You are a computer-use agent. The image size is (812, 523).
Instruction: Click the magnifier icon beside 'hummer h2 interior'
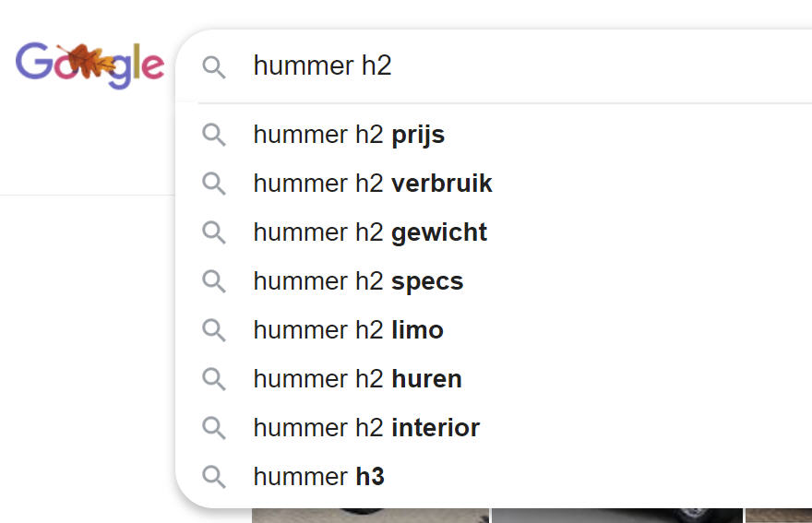pos(214,428)
